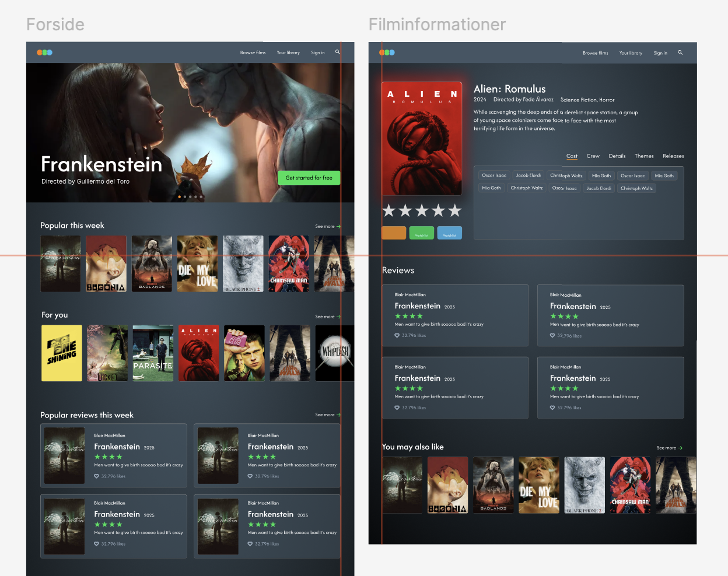Viewport: 728px width, 576px height.
Task: Click the Science Fiction, Horror genre text
Action: point(587,100)
